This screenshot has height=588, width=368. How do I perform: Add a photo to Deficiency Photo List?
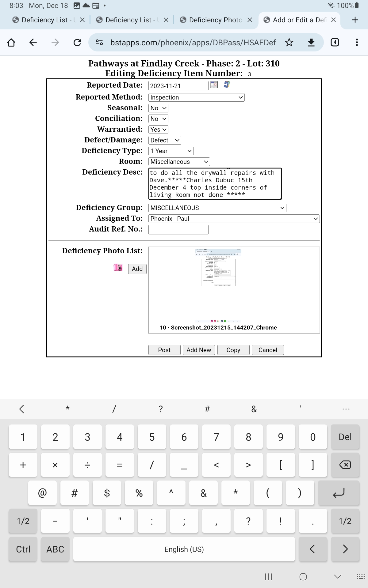pyautogui.click(x=137, y=269)
